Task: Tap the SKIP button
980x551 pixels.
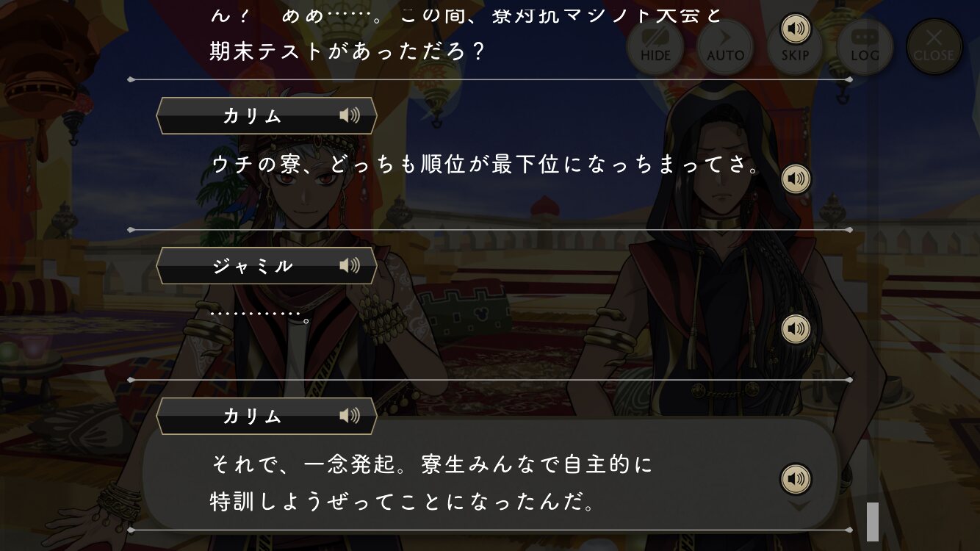Action: pyautogui.click(x=795, y=50)
